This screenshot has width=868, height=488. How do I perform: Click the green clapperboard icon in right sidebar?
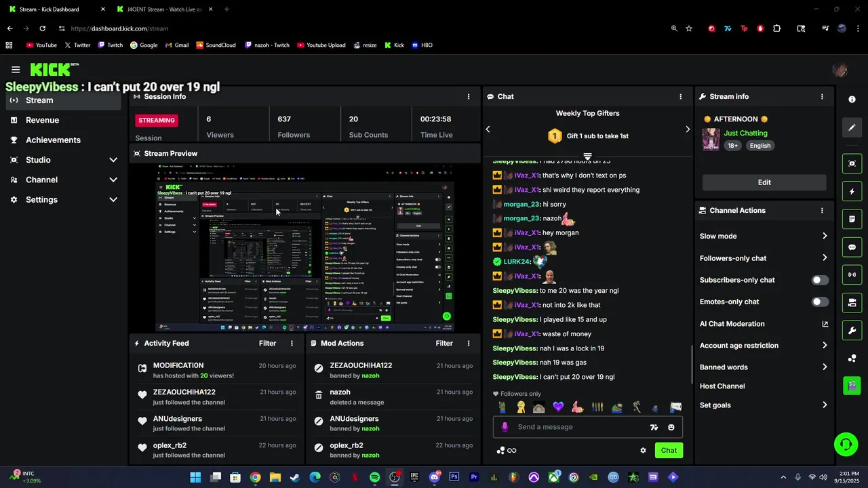pos(852,385)
